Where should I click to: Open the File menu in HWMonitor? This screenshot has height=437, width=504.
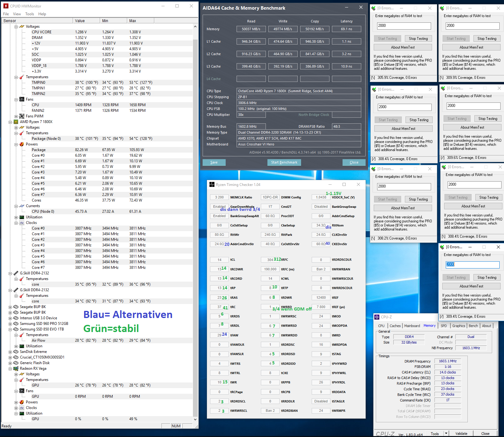[6, 14]
